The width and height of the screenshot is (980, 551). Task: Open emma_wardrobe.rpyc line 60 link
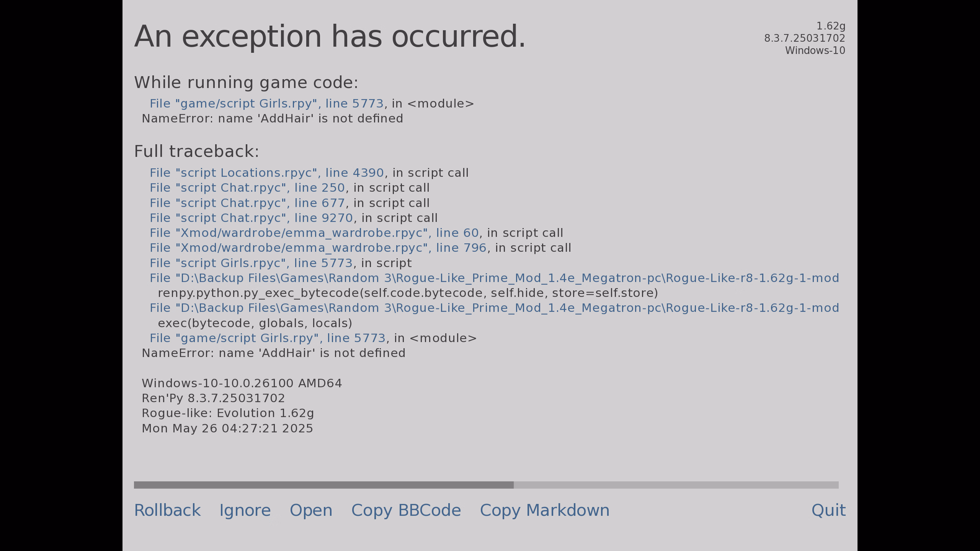pyautogui.click(x=314, y=233)
